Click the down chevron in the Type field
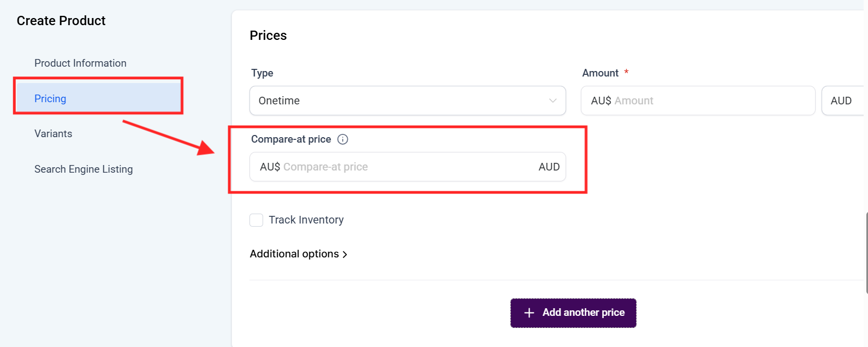Viewport: 868px width, 347px height. pyautogui.click(x=552, y=101)
